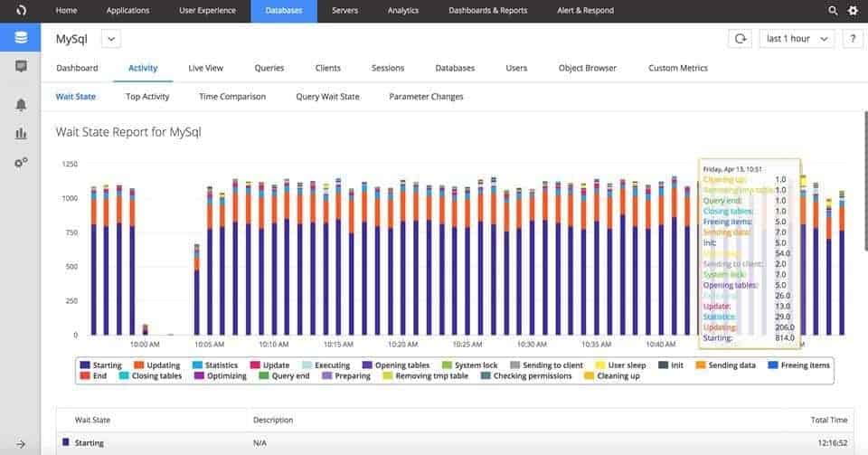Viewport: 868px width, 455px height.
Task: Toggle the Query end legend entry
Action: point(284,375)
